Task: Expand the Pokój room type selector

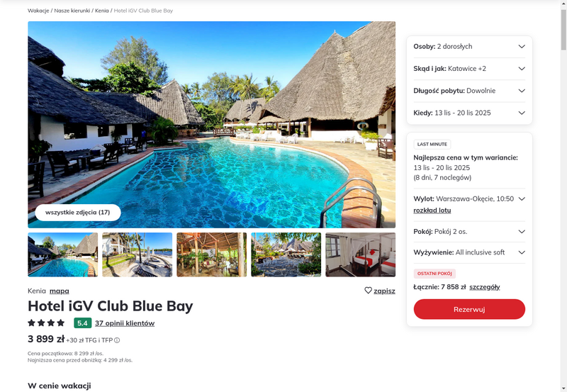Action: (469, 232)
